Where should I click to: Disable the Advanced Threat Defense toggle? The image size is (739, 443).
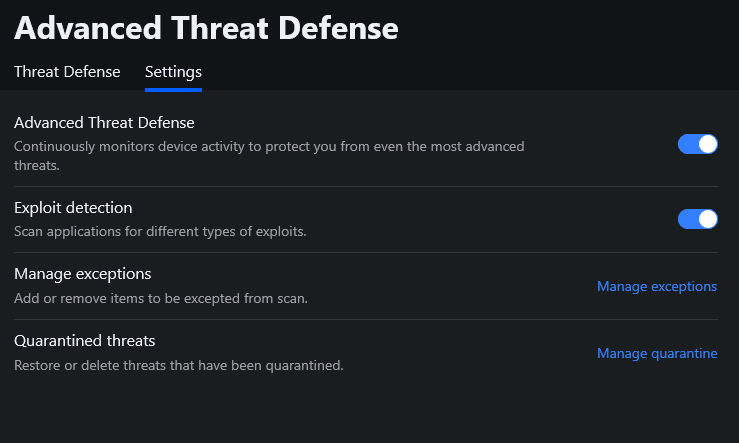click(698, 144)
